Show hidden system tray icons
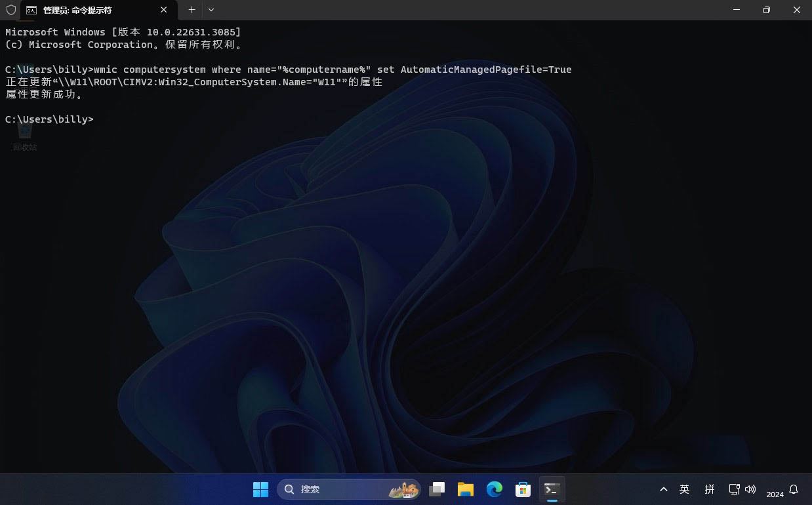This screenshot has height=505, width=812. click(x=664, y=489)
